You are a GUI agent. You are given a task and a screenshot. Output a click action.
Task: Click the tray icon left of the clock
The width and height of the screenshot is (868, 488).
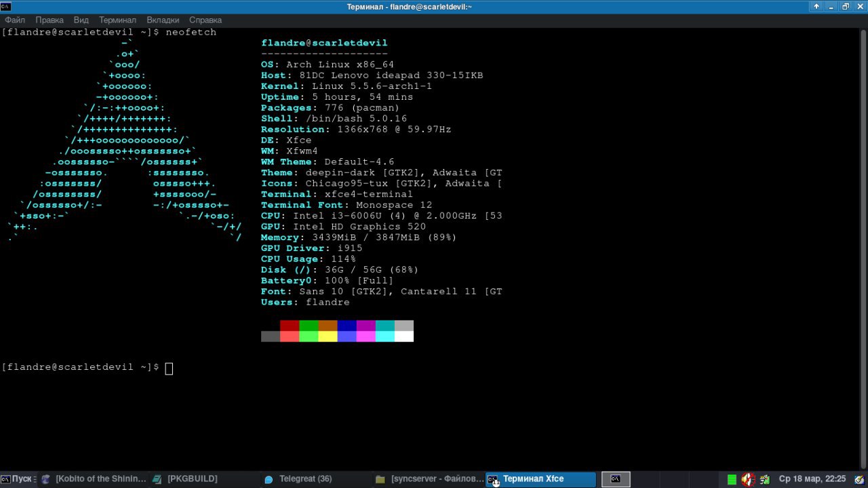pos(765,479)
